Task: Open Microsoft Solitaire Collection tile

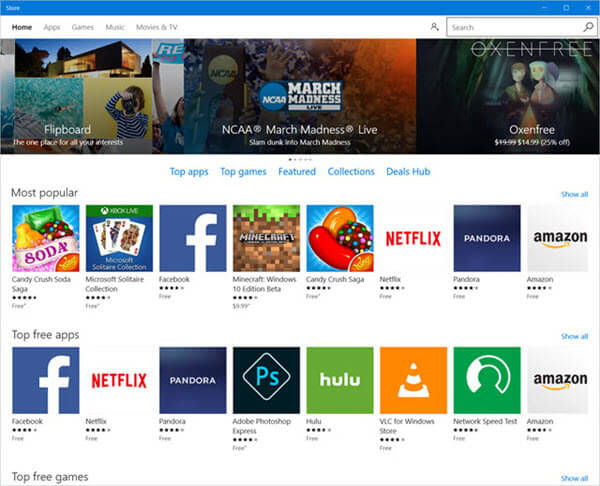Action: (119, 238)
